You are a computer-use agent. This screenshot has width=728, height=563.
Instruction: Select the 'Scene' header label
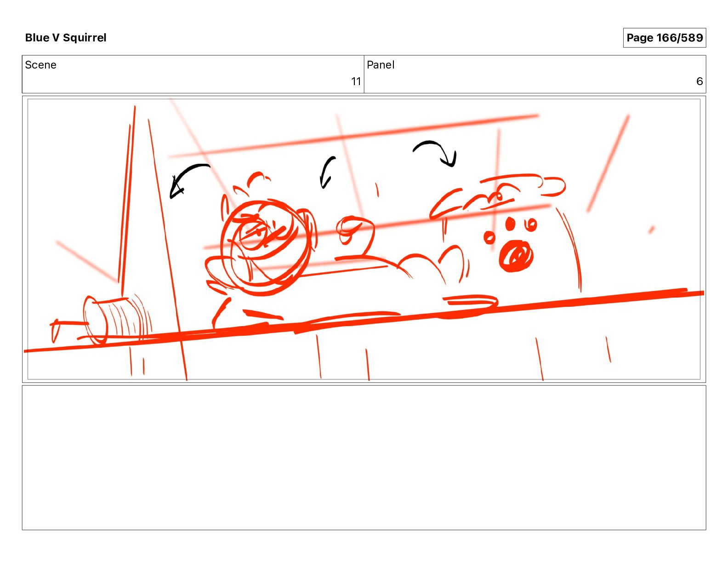[x=40, y=65]
